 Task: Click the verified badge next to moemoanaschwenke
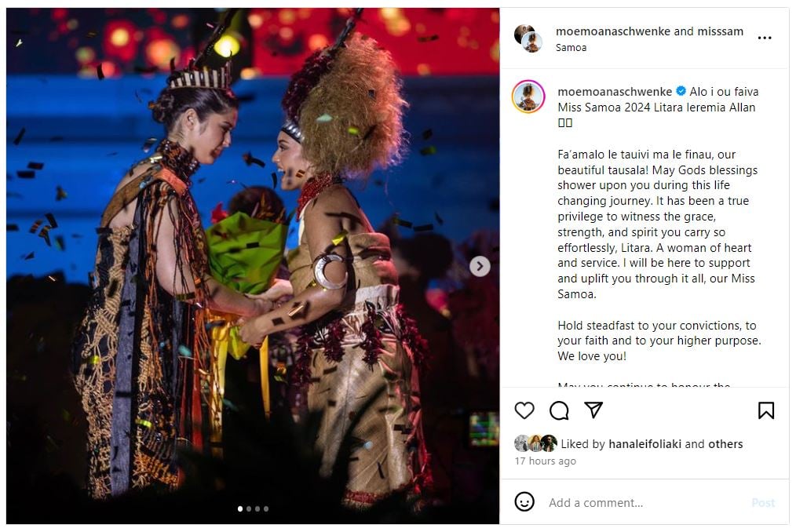(681, 91)
